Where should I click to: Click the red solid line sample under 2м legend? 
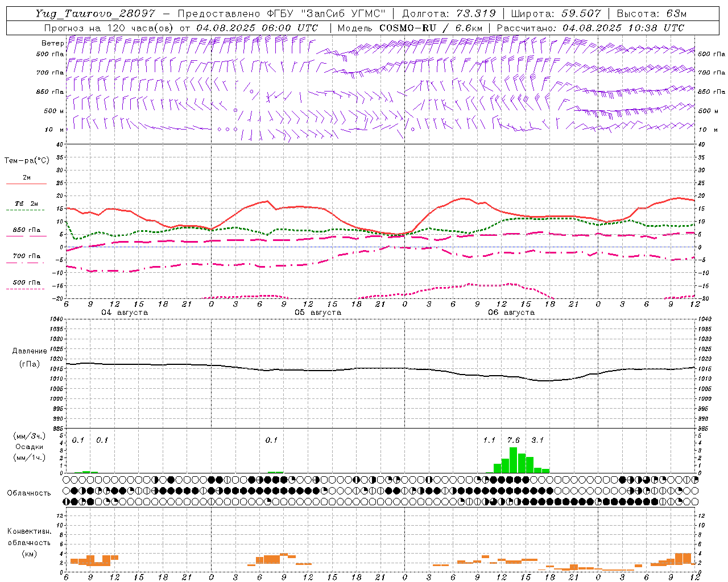[26, 184]
